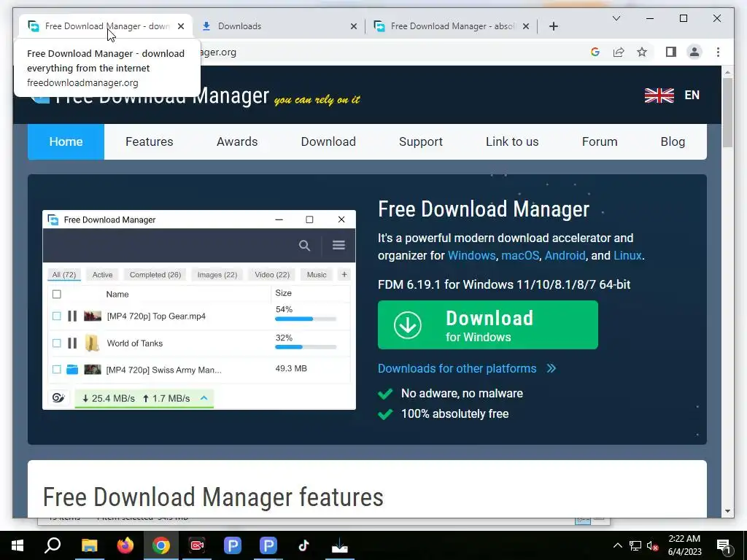Share this page via share icon

pyautogui.click(x=619, y=52)
